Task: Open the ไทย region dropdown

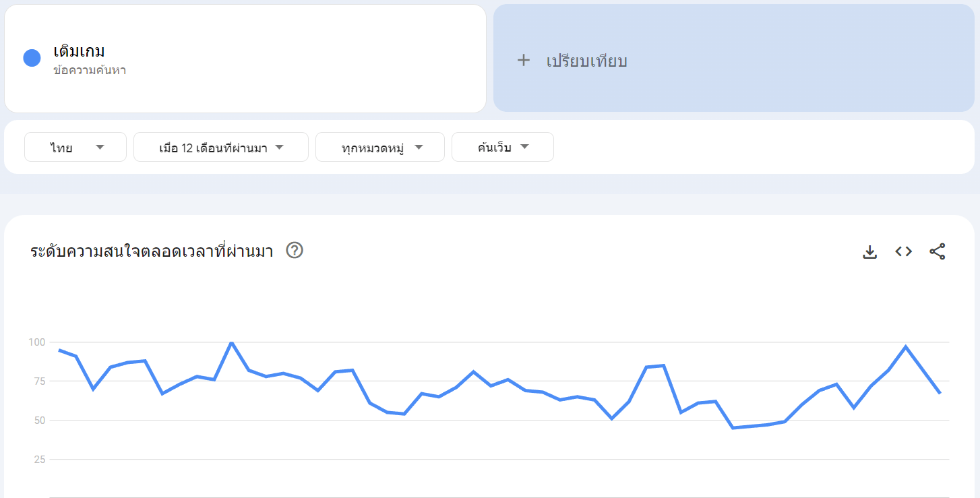Action: (75, 146)
